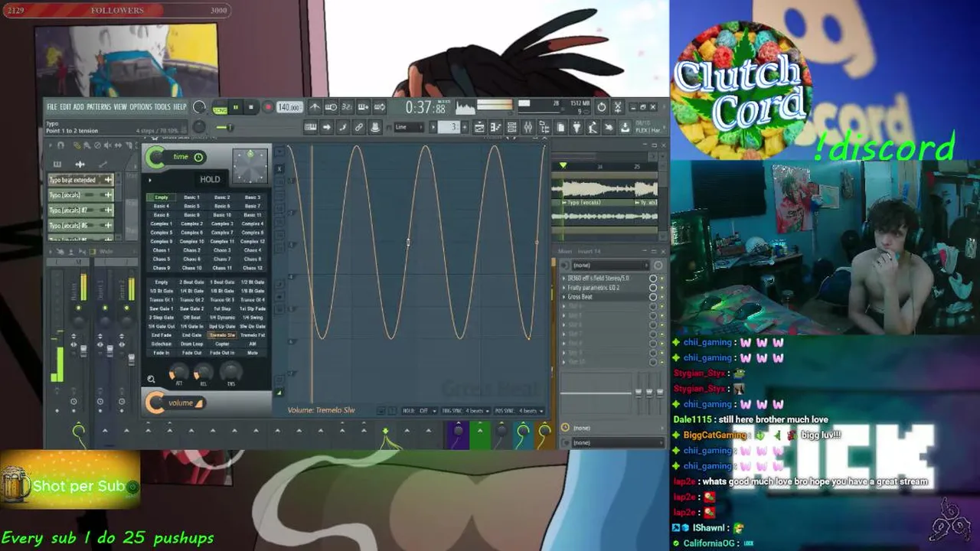Open the POS SYNC 4 beats dropdown

coord(518,411)
